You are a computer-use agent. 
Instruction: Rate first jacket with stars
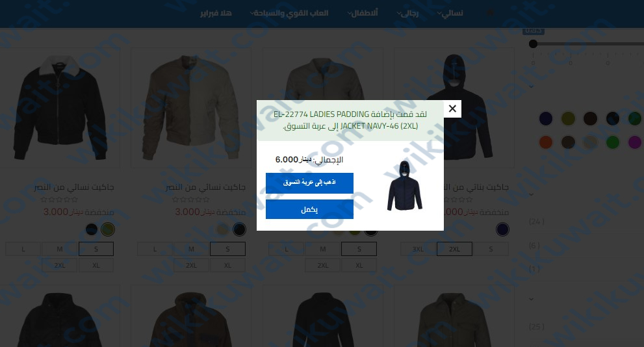click(59, 199)
